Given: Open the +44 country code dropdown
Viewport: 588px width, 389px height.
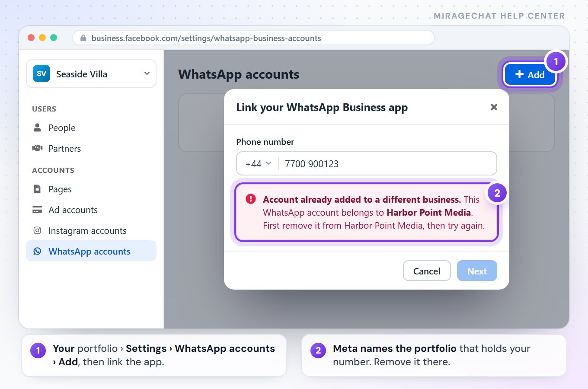Looking at the screenshot, I should [x=258, y=164].
